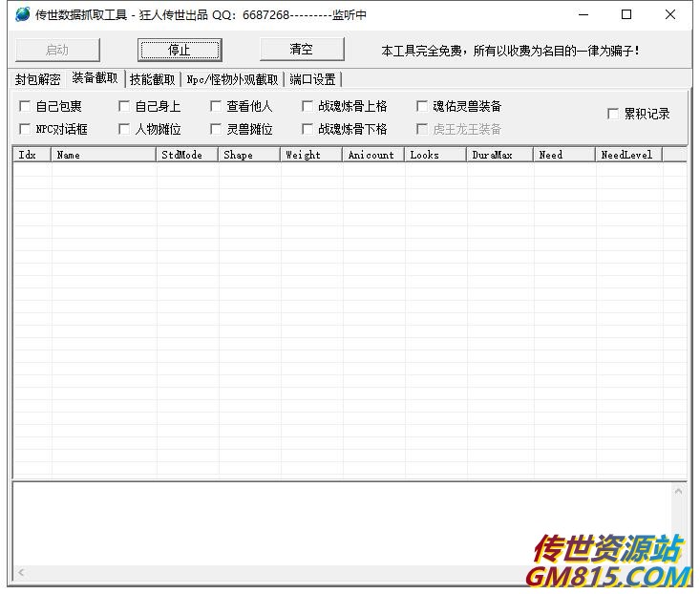Screen dimensions: 700x594
Task: Toggle the 自己身上 checkbox
Action: [x=124, y=106]
